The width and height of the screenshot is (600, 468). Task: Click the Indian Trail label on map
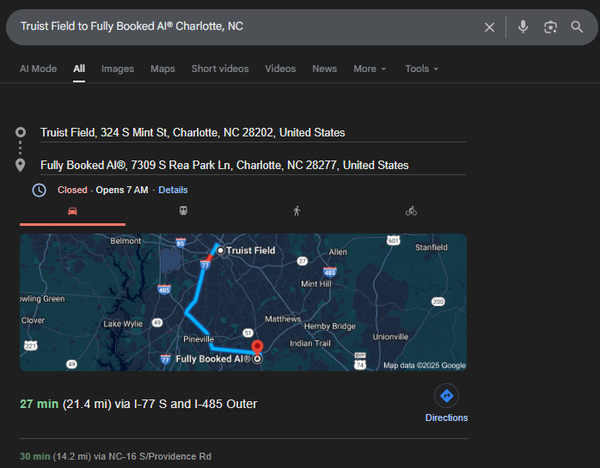310,343
